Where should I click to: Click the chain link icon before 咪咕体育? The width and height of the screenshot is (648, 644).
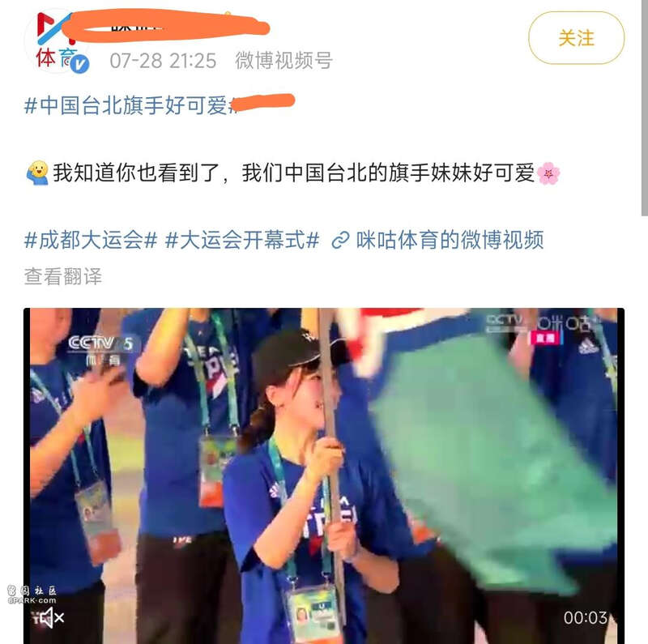click(x=340, y=241)
